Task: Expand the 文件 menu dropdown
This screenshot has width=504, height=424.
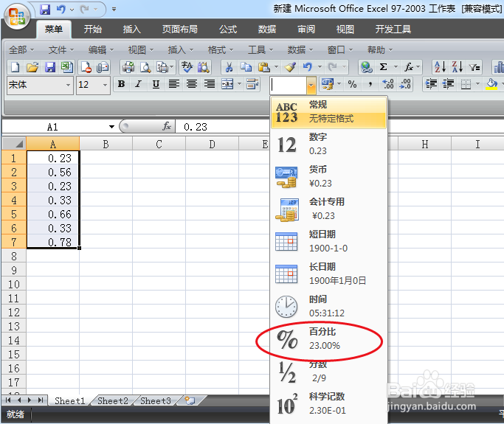Action: point(61,50)
